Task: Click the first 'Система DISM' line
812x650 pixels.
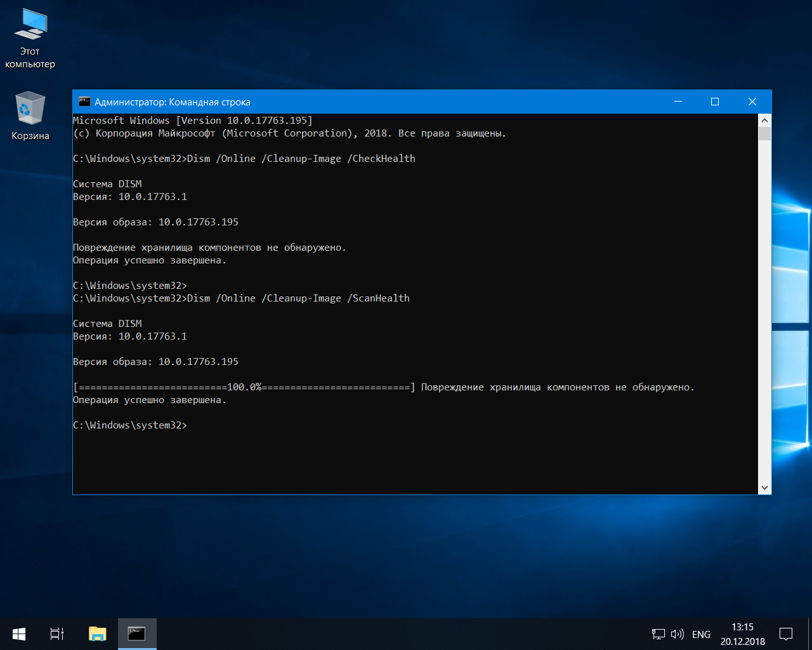Action: (107, 184)
